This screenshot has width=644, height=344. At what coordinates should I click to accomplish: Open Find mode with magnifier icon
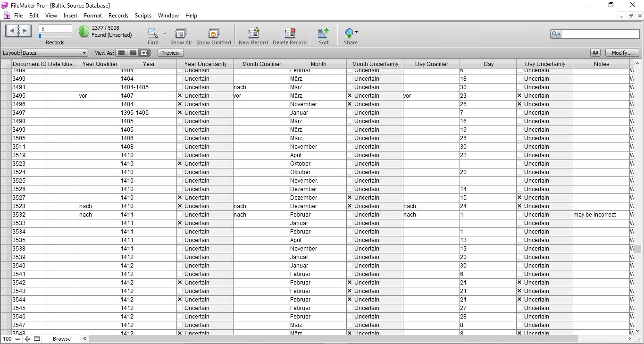(x=153, y=33)
